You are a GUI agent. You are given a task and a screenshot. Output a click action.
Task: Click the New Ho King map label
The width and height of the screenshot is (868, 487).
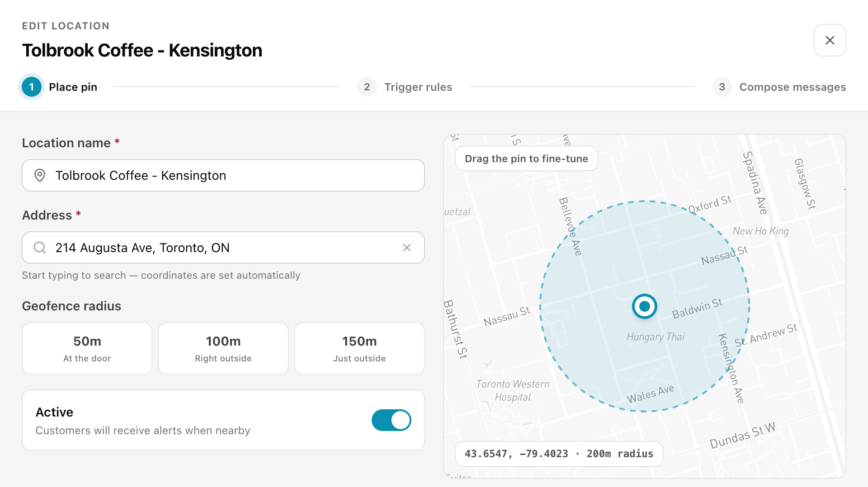(761, 231)
